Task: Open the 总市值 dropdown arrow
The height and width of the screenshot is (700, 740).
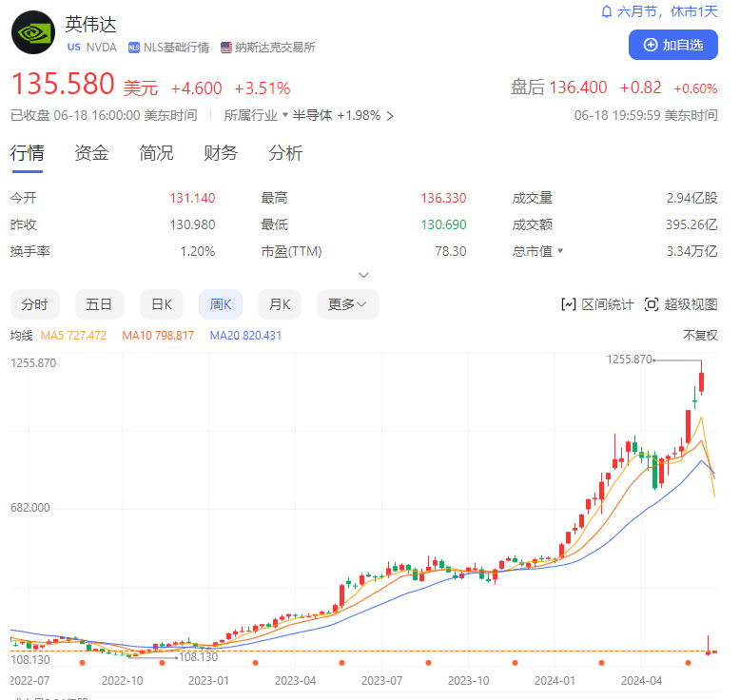Action: pyautogui.click(x=560, y=251)
